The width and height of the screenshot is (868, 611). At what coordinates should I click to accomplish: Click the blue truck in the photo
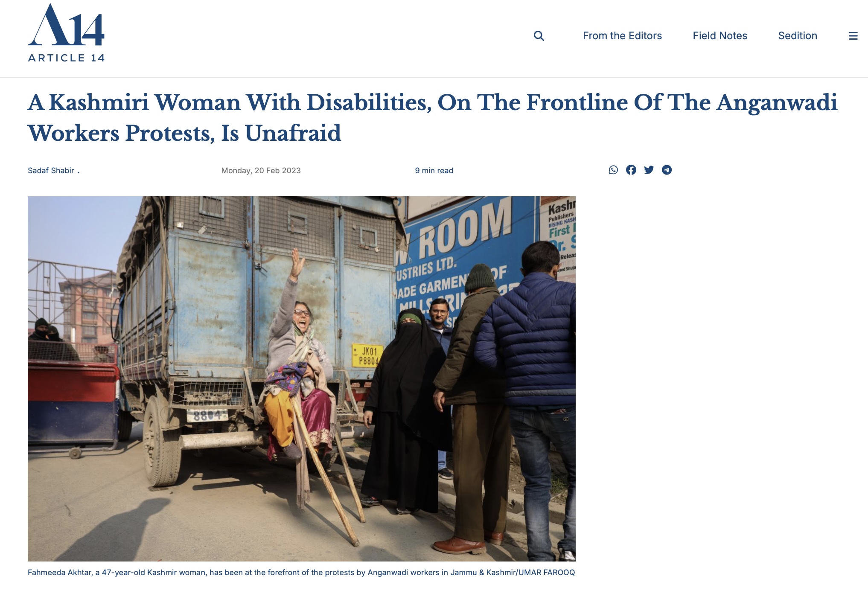(x=256, y=329)
